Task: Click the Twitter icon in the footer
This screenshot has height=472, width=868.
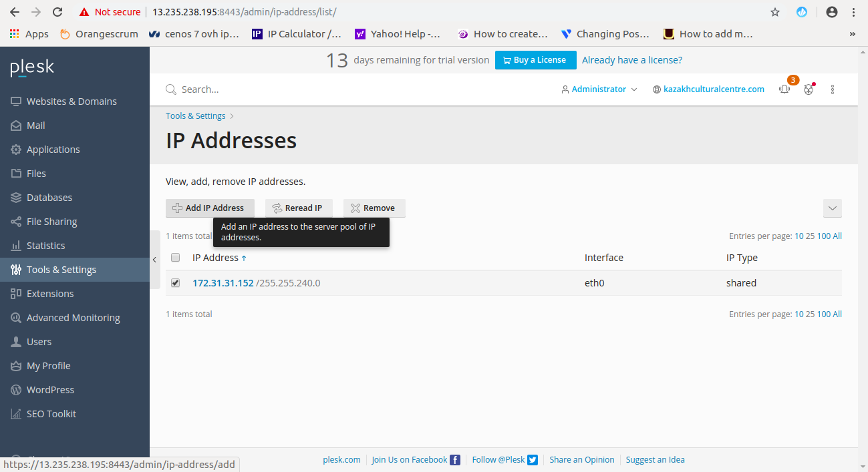Action: (x=533, y=459)
